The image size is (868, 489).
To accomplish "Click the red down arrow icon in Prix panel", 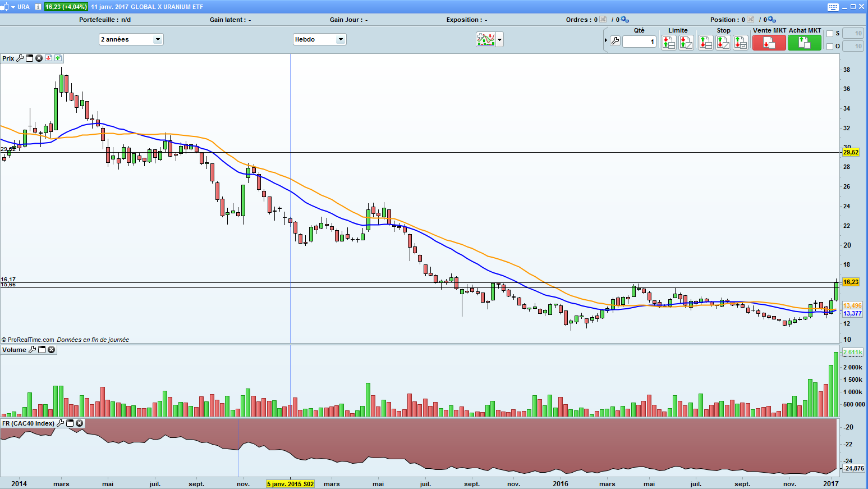I will [x=49, y=58].
